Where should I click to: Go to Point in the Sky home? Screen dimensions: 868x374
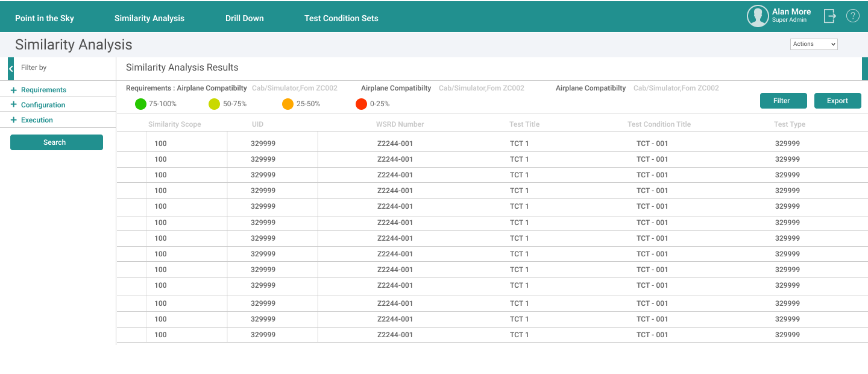point(44,18)
